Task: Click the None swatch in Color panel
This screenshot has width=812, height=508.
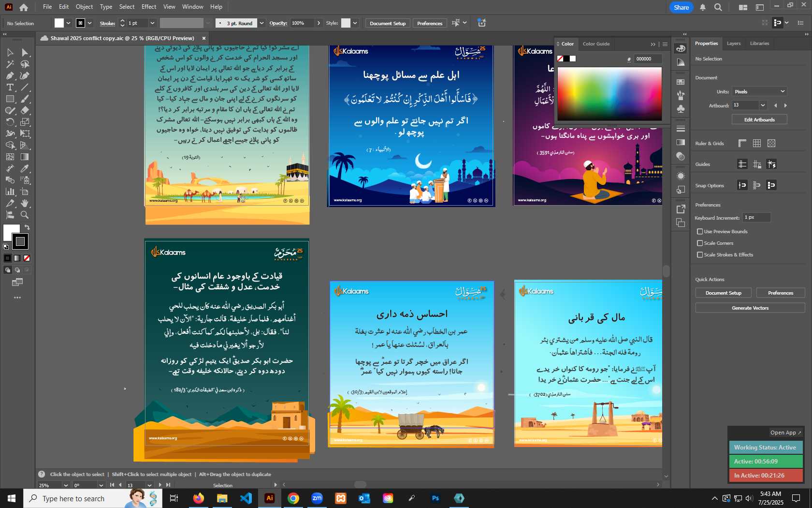Action: tap(560, 59)
